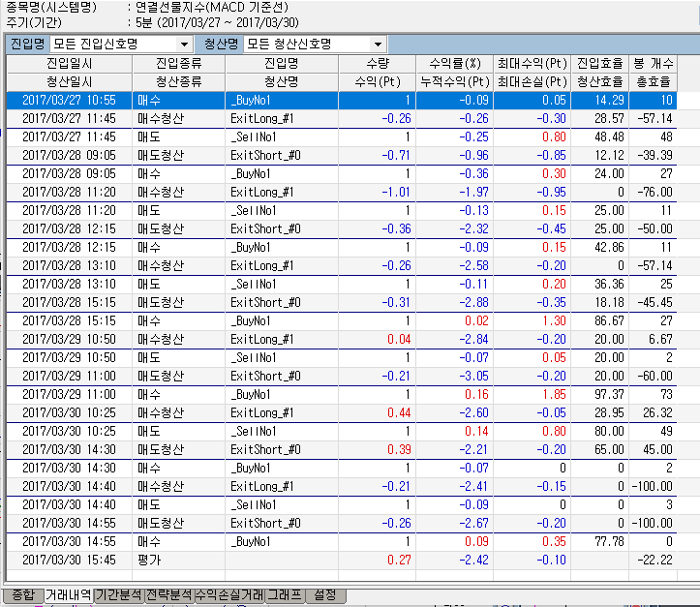The width and height of the screenshot is (700, 607).
Task: Click max loss -0.95 cell
Action: point(533,193)
